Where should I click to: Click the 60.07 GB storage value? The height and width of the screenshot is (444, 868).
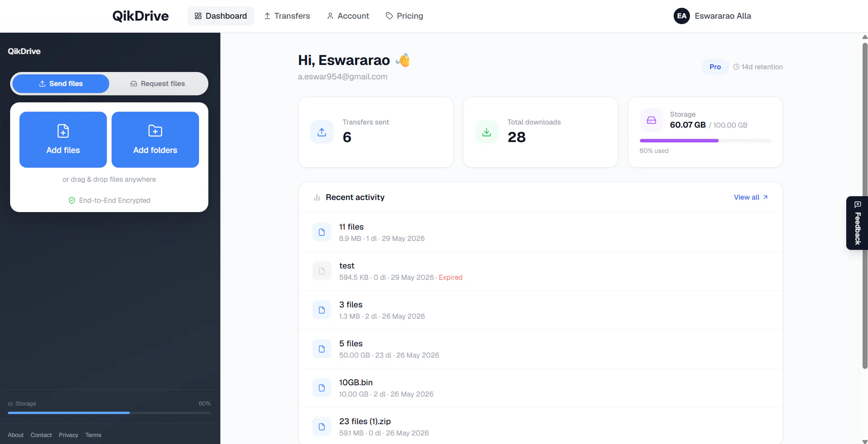[688, 125]
